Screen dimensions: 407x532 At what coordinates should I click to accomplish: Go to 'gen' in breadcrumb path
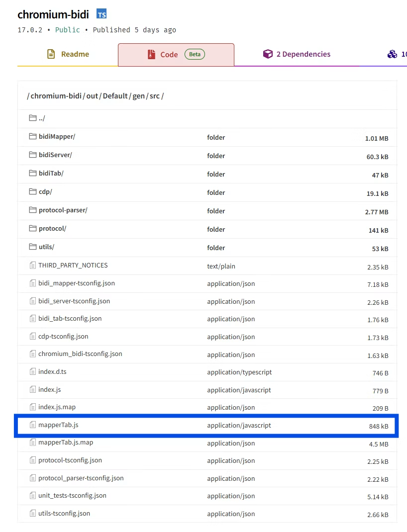(x=138, y=96)
